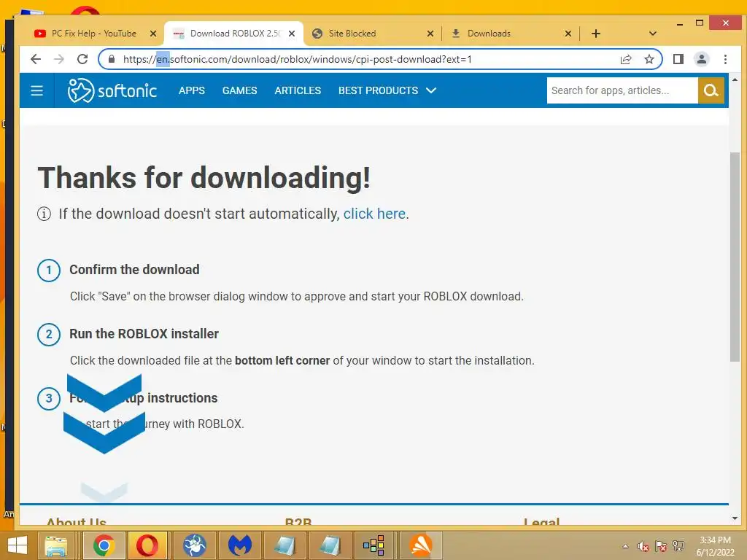747x560 pixels.
Task: Open the browser side panel
Action: click(x=678, y=59)
